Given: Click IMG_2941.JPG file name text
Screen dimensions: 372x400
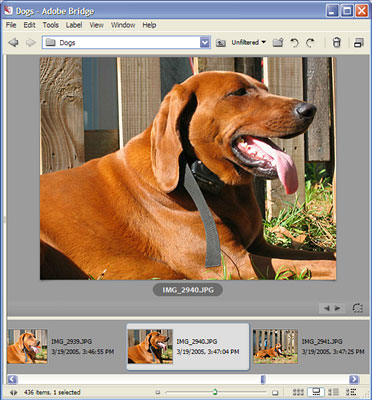Looking at the screenshot, I should click(x=322, y=341).
